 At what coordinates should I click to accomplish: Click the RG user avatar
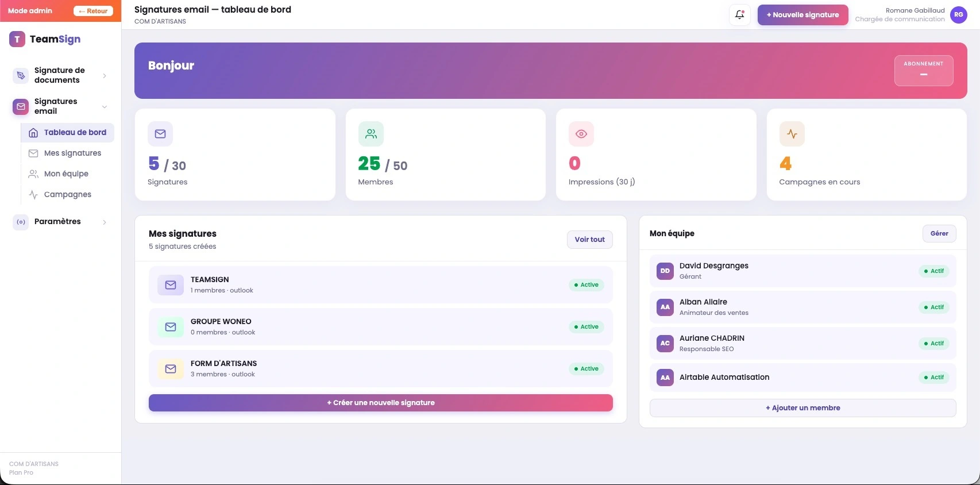[959, 15]
